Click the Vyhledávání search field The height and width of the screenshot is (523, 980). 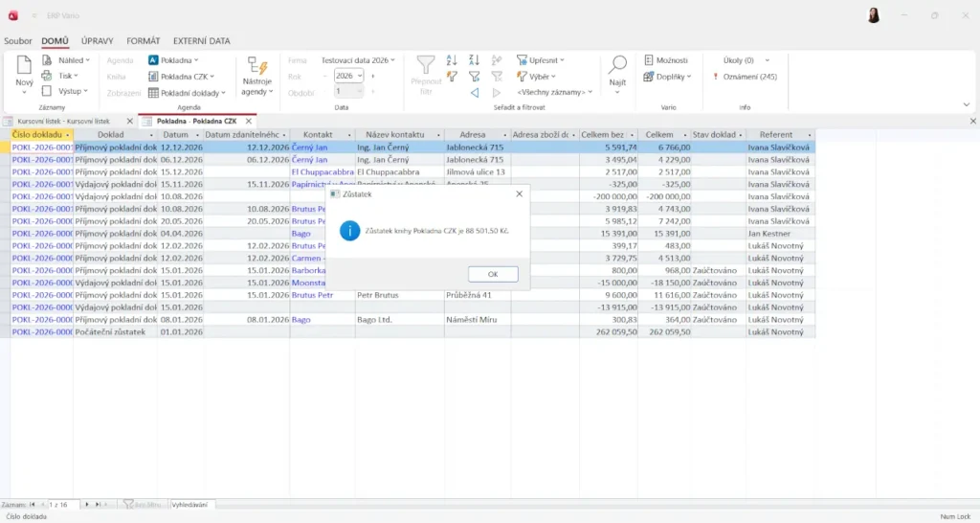click(191, 504)
